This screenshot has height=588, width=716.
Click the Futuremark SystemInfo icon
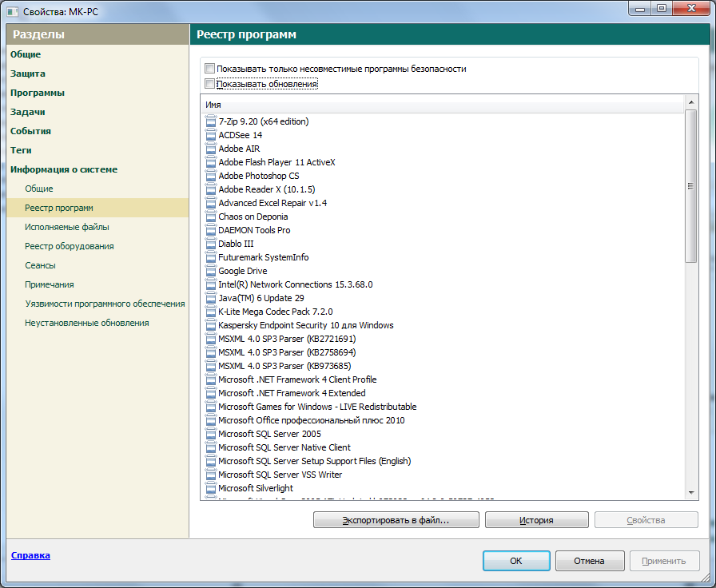(210, 257)
